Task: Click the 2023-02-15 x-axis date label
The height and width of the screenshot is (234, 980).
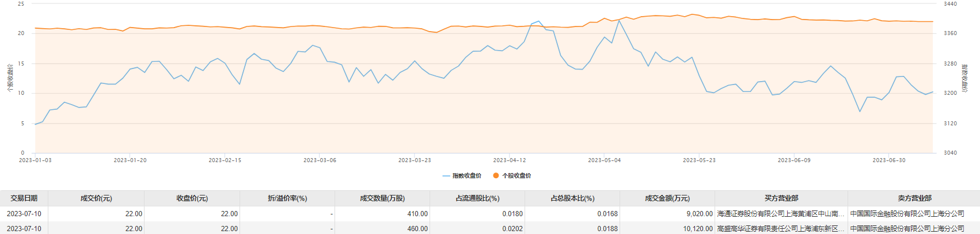Action: [x=225, y=160]
